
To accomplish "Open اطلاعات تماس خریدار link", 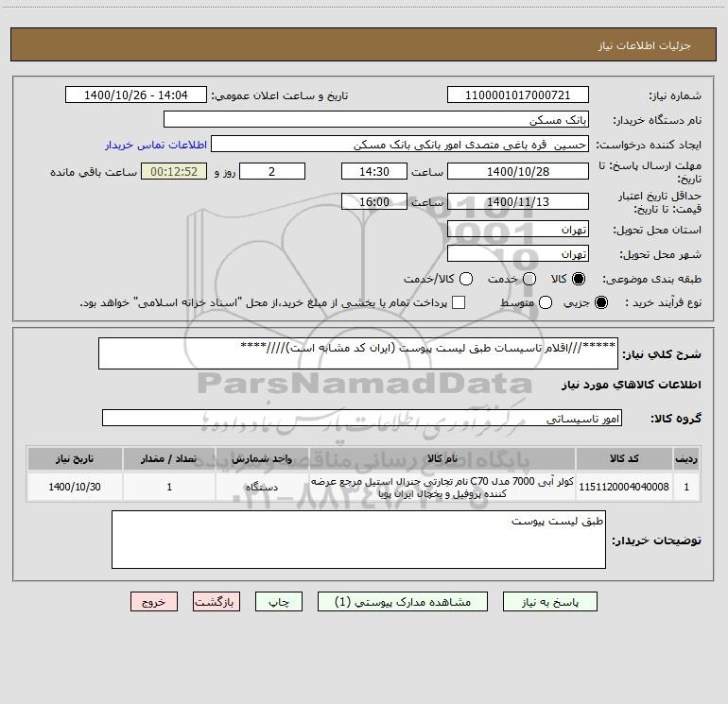I will click(x=156, y=145).
